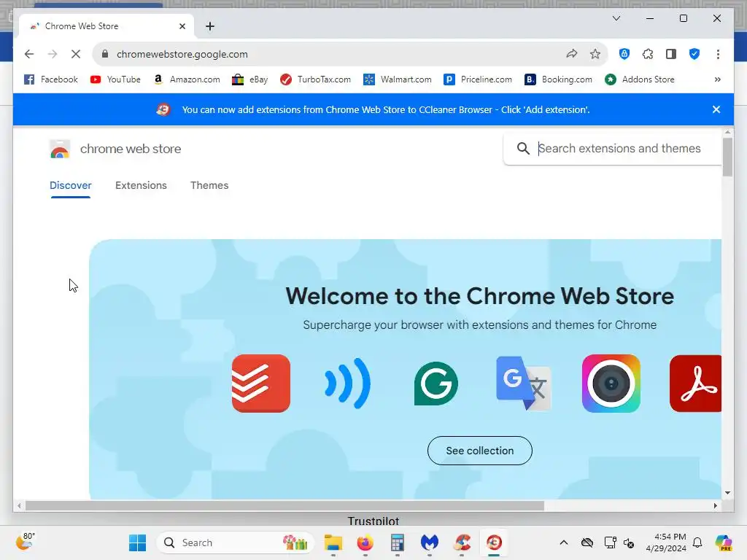Switch to the Discover tab

[x=71, y=186]
